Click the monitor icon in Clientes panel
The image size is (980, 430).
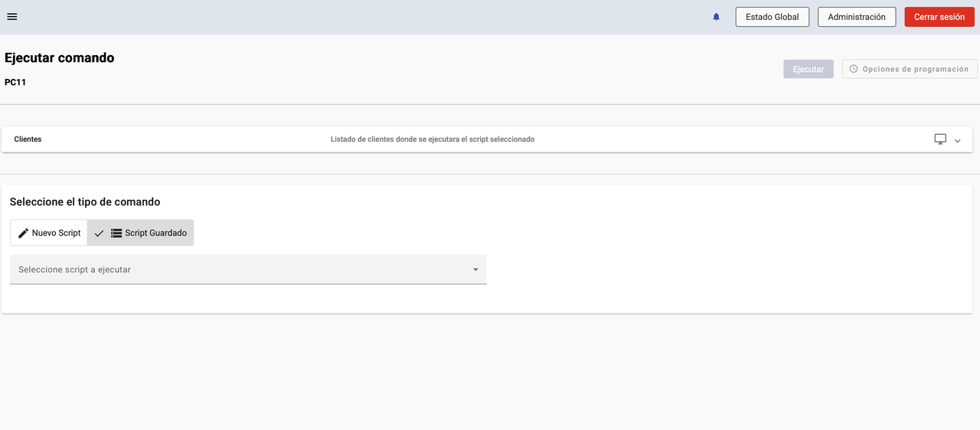click(940, 140)
